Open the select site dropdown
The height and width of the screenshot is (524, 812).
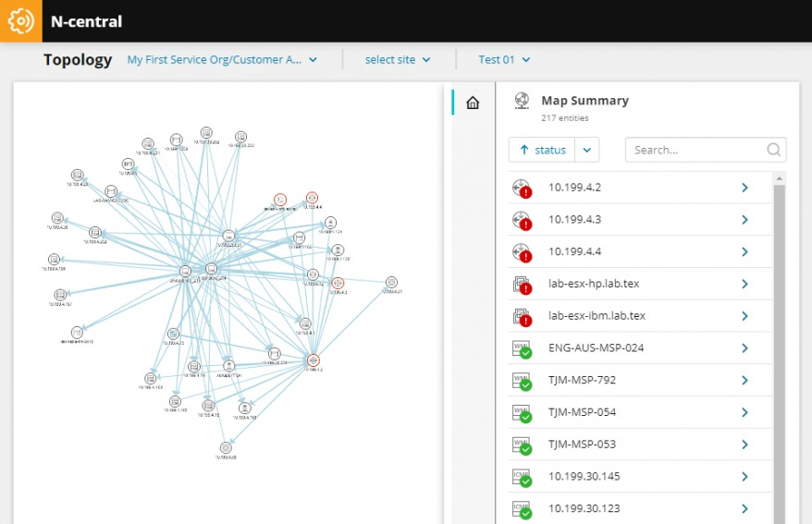point(398,60)
